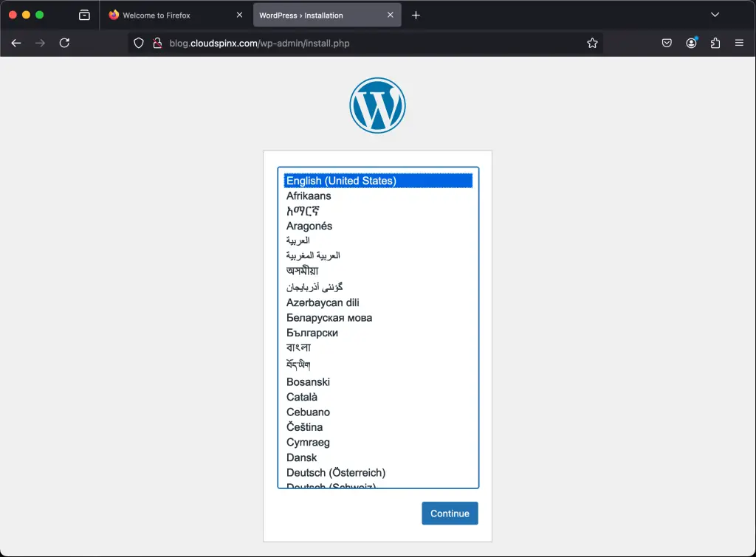Bookmark this page using the star icon
The height and width of the screenshot is (557, 756).
pyautogui.click(x=592, y=43)
